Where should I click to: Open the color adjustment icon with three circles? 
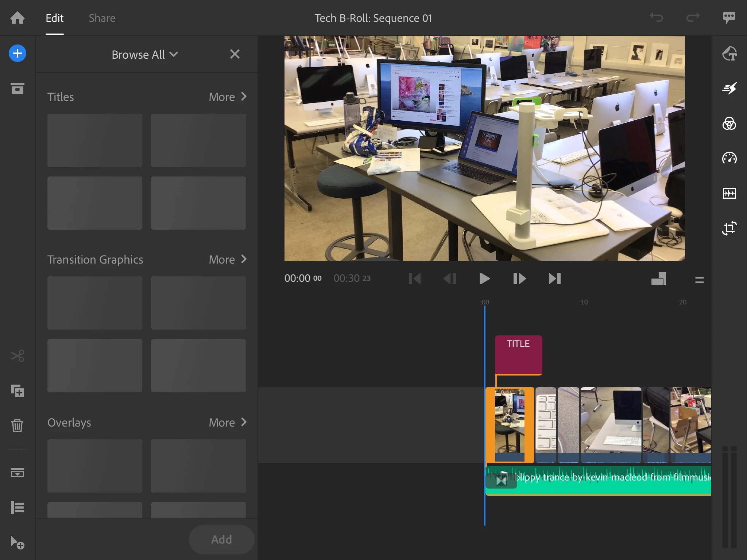(729, 124)
